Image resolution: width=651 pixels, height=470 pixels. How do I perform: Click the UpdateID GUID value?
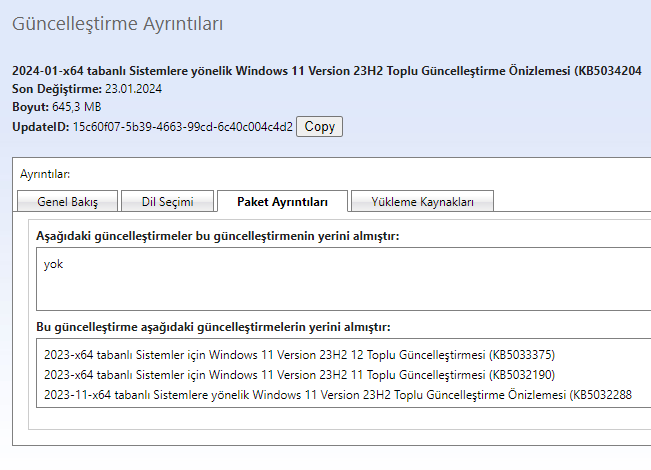coord(182,127)
